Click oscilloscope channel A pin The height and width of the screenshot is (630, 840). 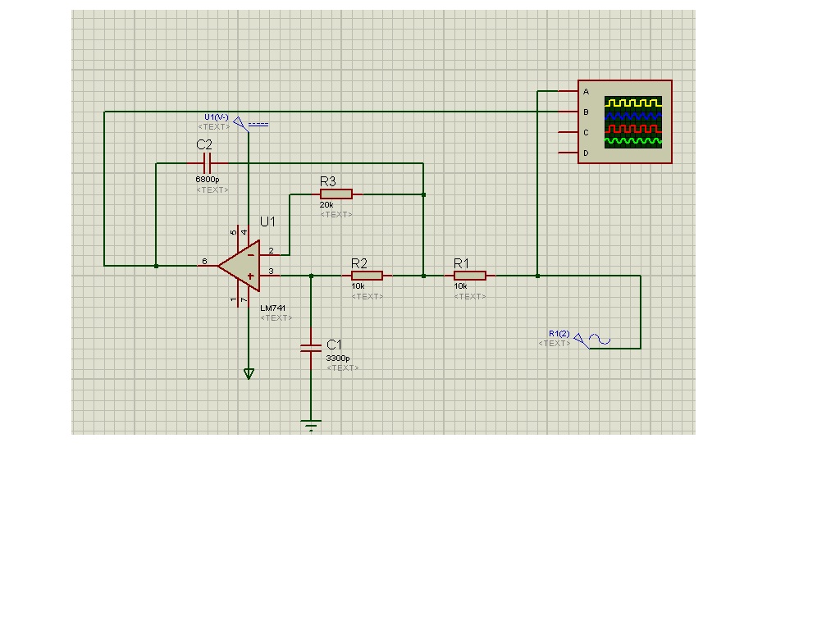click(568, 91)
